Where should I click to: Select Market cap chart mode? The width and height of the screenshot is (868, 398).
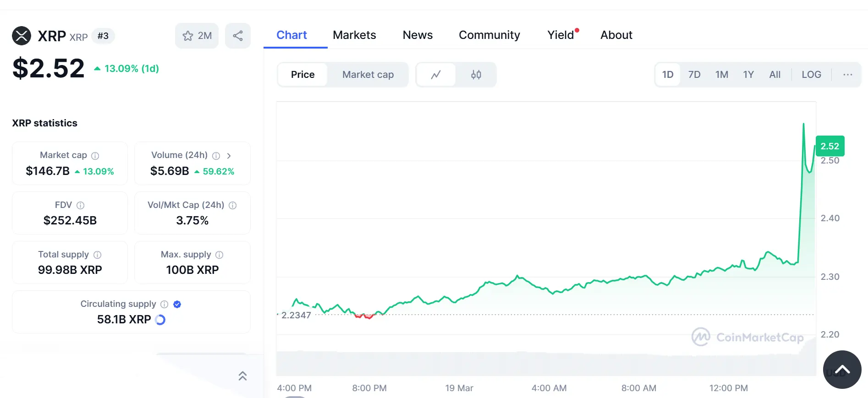tap(368, 75)
